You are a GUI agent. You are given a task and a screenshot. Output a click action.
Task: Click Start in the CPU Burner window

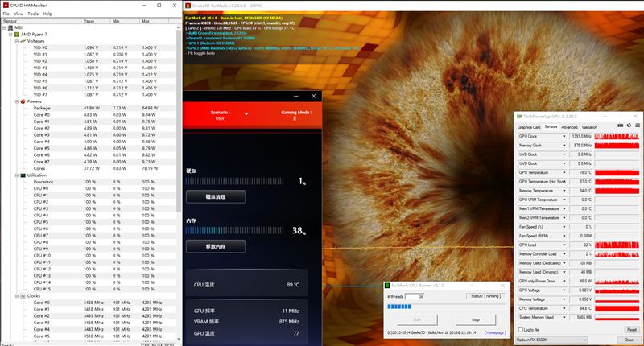coord(416,319)
